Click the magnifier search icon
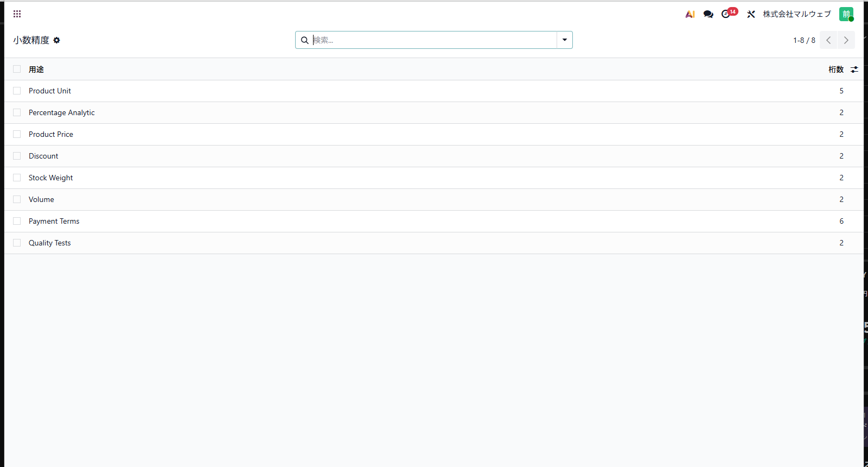Viewport: 868px width, 467px height. [305, 40]
